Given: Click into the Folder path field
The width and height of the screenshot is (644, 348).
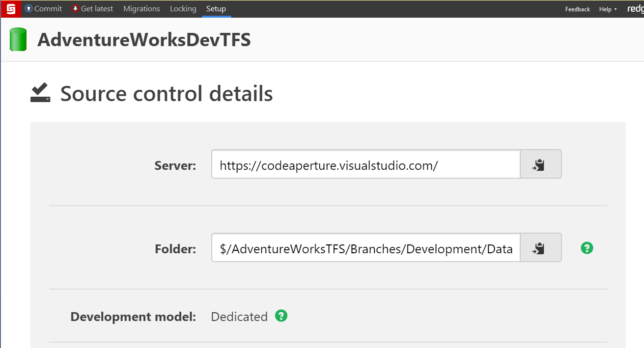Looking at the screenshot, I should tap(365, 249).
